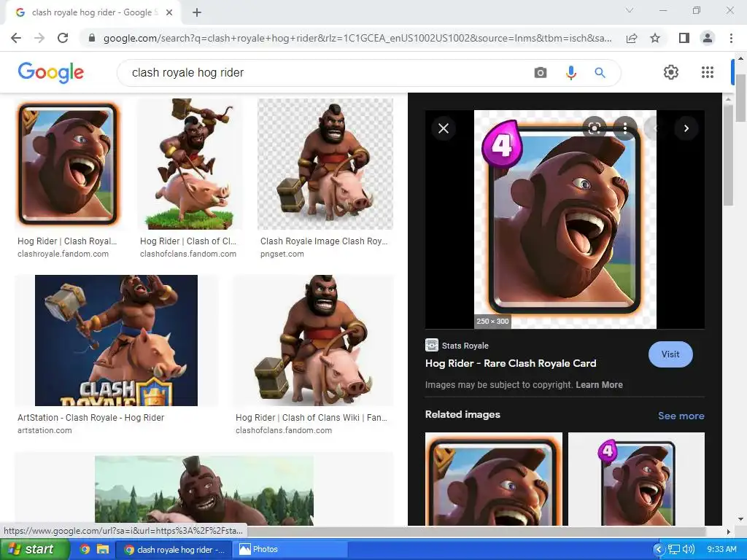Go to Google homepage logo
Viewport: 747px width, 560px height.
tap(50, 72)
